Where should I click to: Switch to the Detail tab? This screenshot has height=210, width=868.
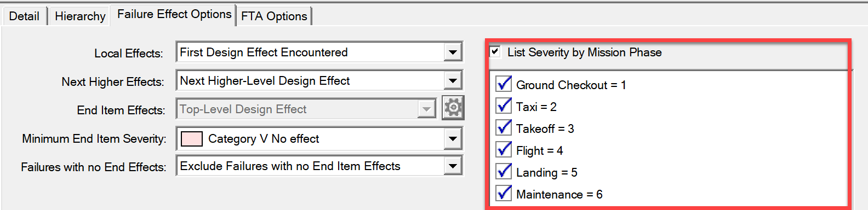[x=24, y=16]
